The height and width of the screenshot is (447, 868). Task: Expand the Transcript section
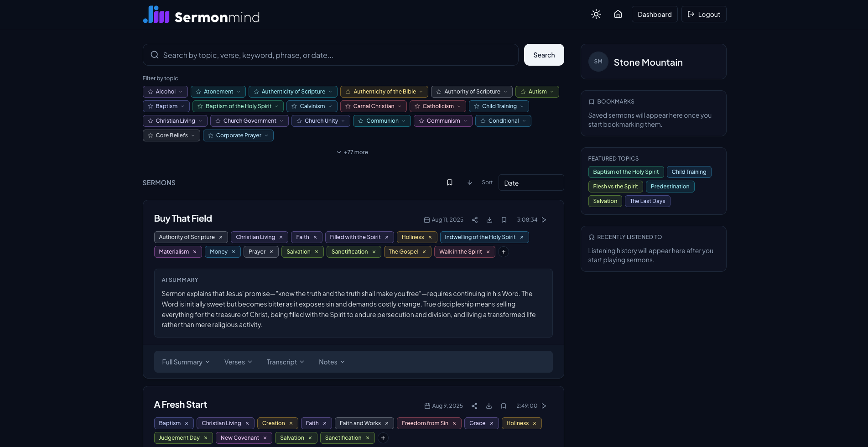(x=285, y=362)
